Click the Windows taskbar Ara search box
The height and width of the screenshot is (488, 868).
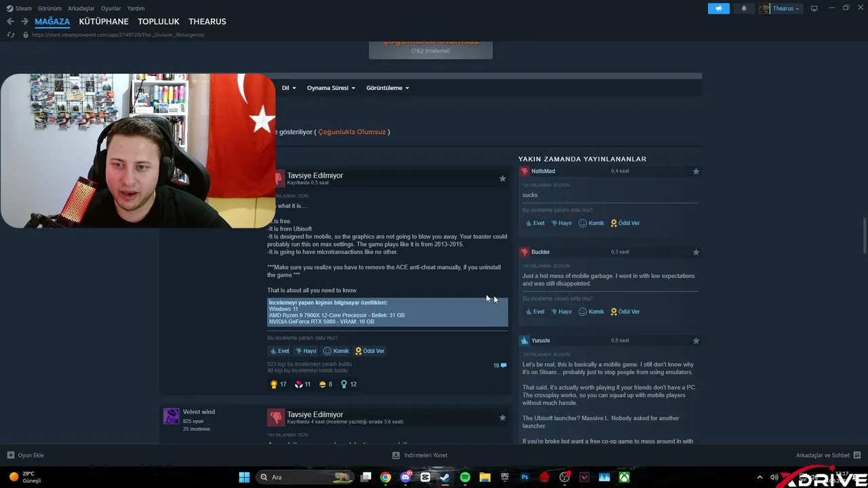pos(305,477)
